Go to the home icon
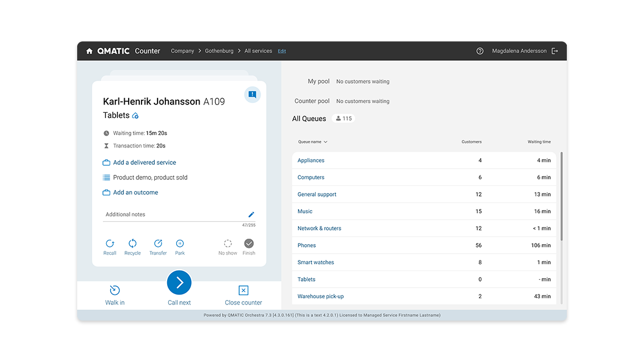This screenshot has width=644, height=362. 89,51
